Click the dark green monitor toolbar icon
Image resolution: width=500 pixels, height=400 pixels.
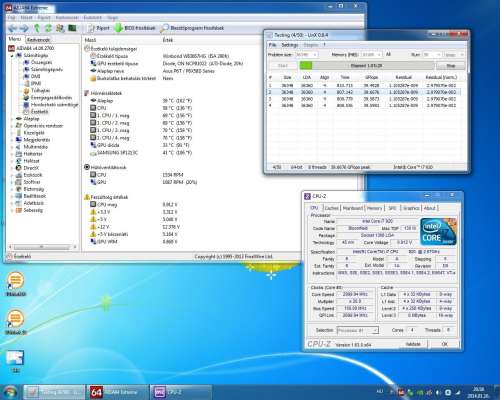72,28
